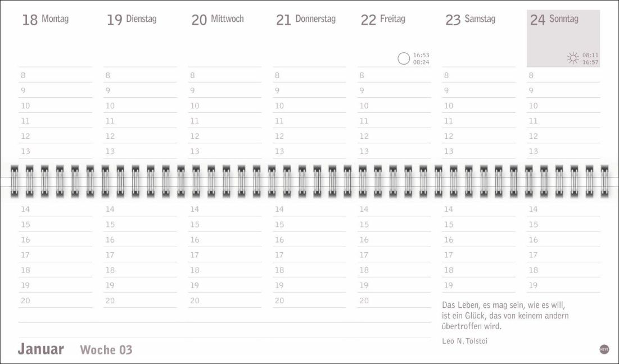
Task: Click the 19 o'clock line under Samstag
Action: point(478,285)
